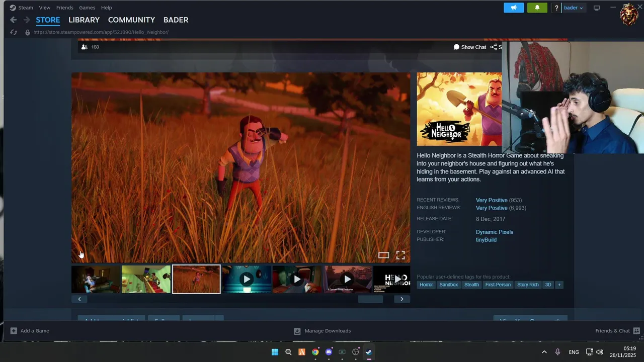Click the Stealth tag
Viewport: 644px width, 362px height.
click(x=471, y=285)
